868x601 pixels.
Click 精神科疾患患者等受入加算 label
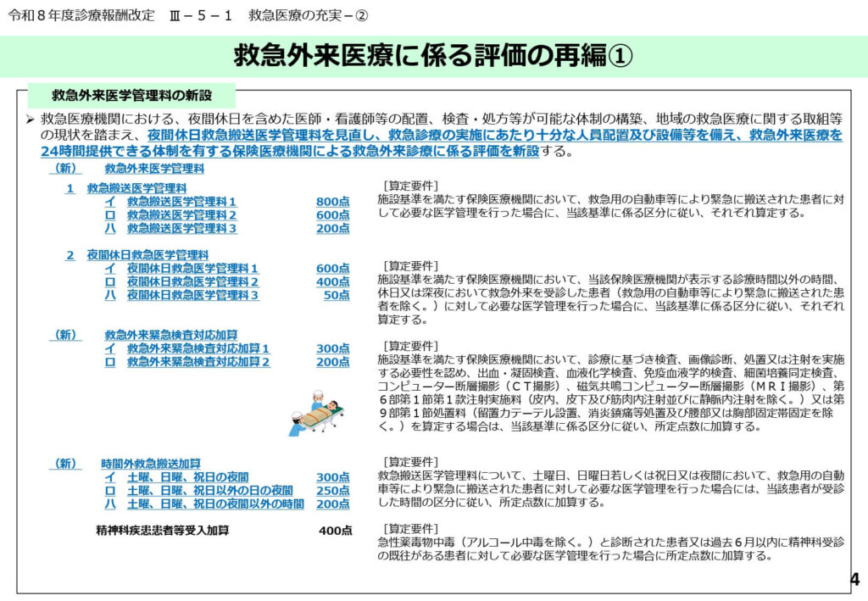[164, 531]
